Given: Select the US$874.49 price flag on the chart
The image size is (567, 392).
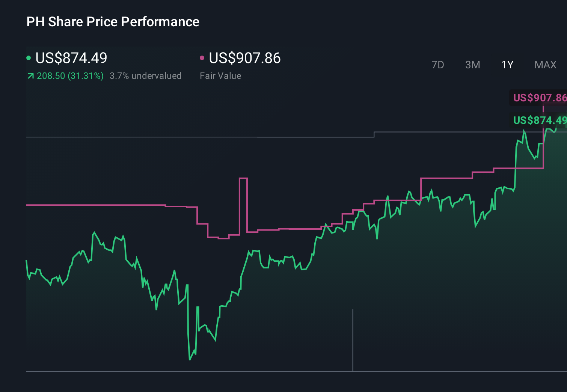Looking at the screenshot, I should point(540,121).
